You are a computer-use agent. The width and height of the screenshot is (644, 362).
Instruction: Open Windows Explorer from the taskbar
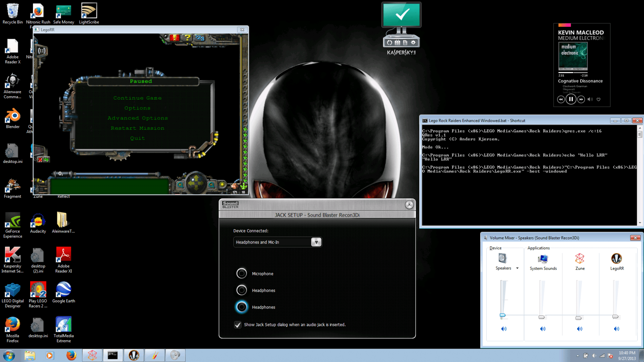tap(30, 355)
